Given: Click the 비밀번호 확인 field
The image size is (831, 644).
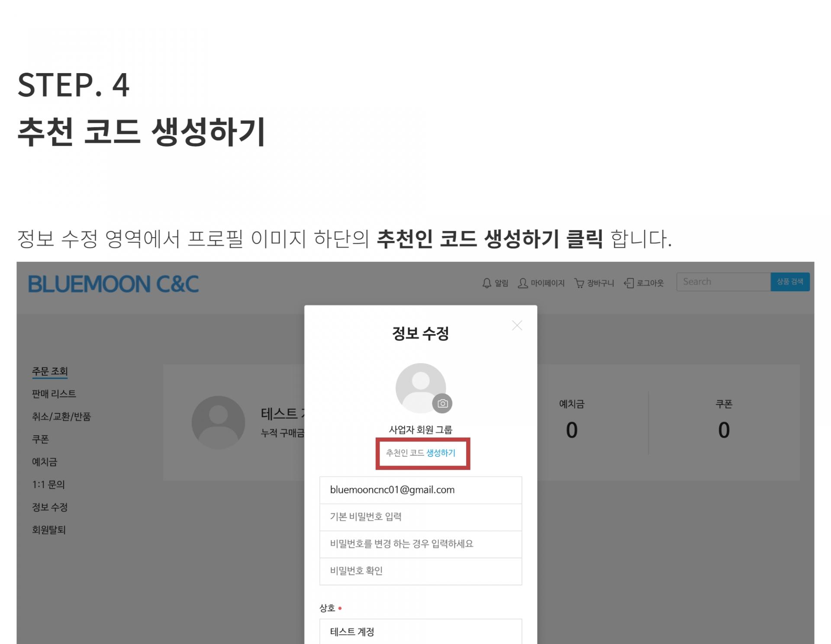Looking at the screenshot, I should click(x=421, y=571).
